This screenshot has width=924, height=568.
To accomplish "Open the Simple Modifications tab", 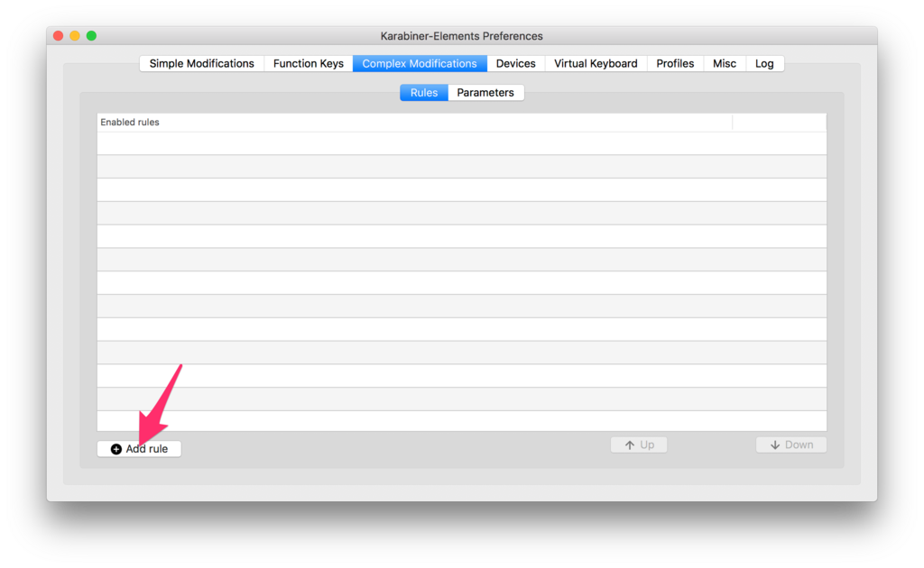I will pyautogui.click(x=201, y=64).
